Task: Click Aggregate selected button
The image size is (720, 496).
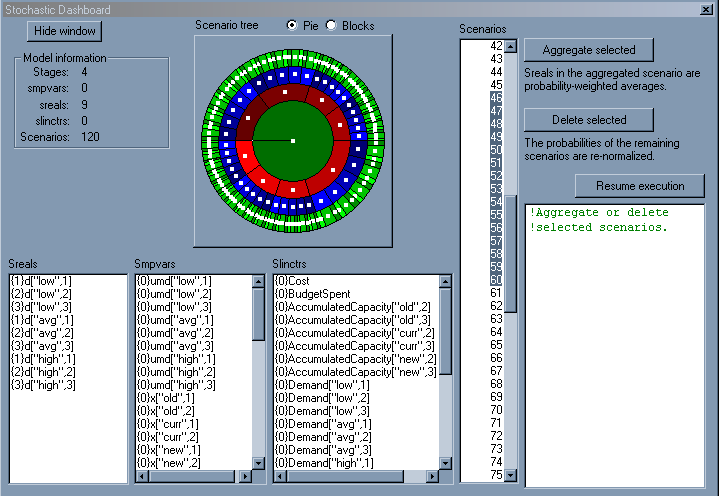Action: 589,50
